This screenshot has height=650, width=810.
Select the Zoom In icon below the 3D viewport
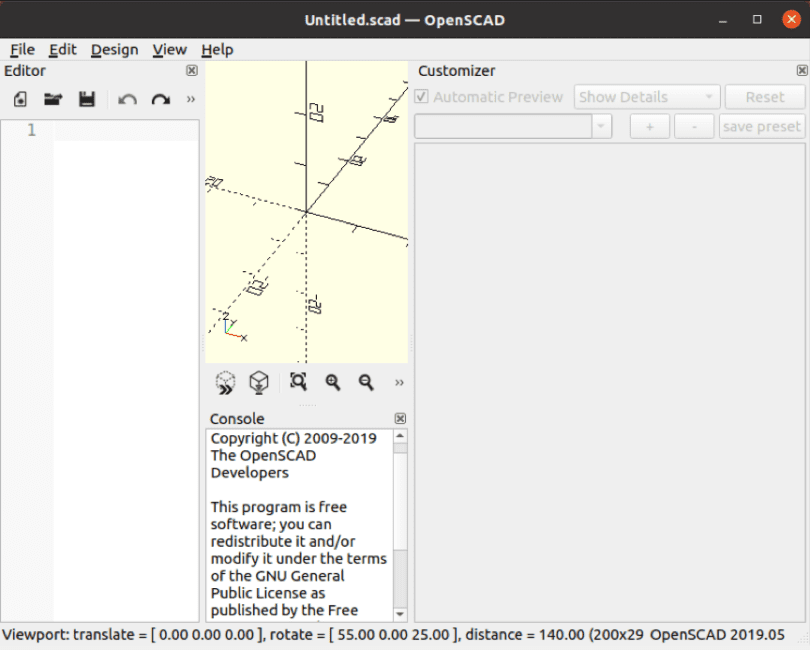pos(332,382)
